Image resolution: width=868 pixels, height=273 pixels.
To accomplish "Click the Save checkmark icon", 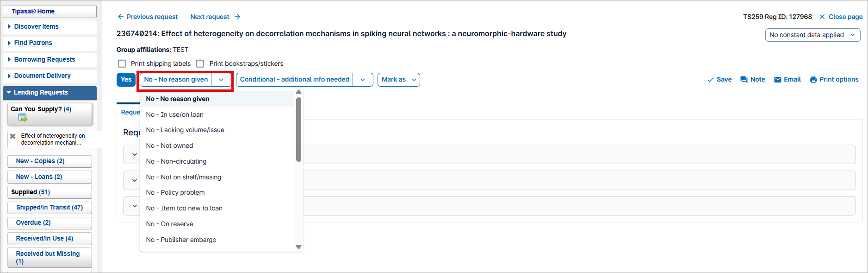I will click(x=710, y=80).
